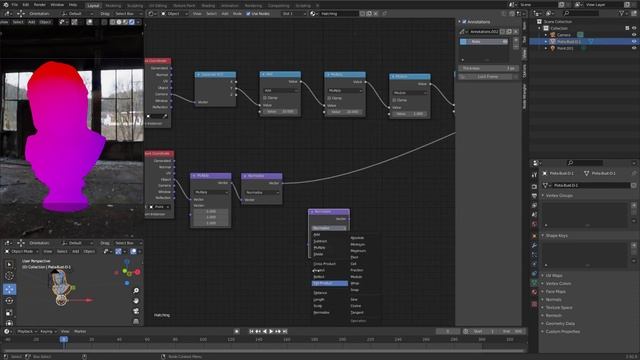Toggle visibility eye for the highlighted outliner object
Screen dimensions: 640x360
[x=634, y=41]
